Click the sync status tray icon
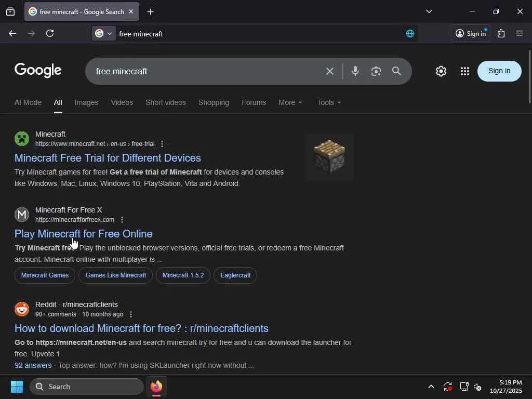Screen dimensions: 532x399 coord(447,387)
